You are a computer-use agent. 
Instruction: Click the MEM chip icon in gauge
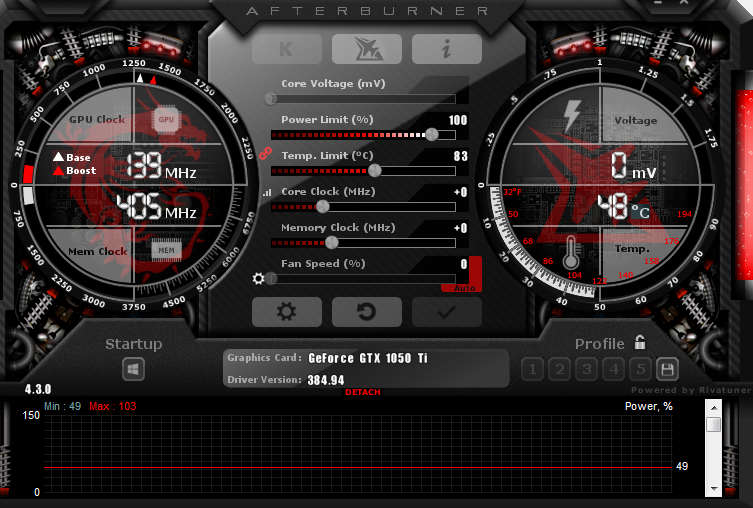point(166,250)
